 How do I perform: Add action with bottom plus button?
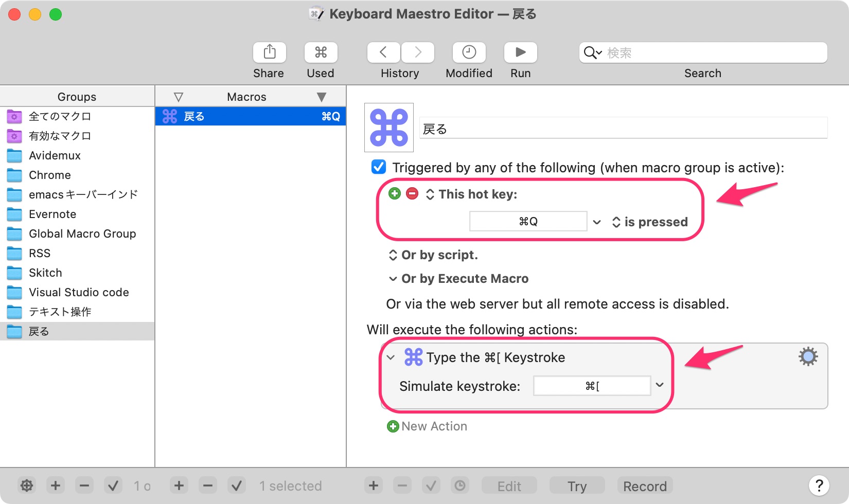(374, 485)
